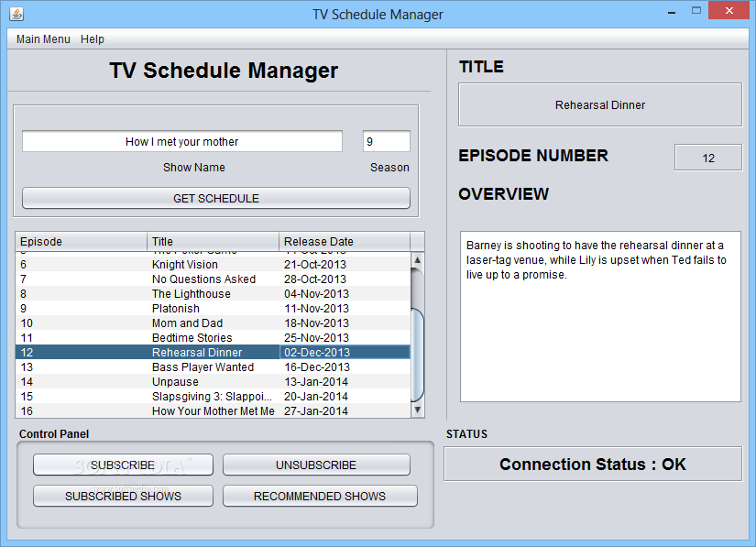Click the Connection Status : OK box
Viewport: 756px width, 547px height.
point(593,465)
